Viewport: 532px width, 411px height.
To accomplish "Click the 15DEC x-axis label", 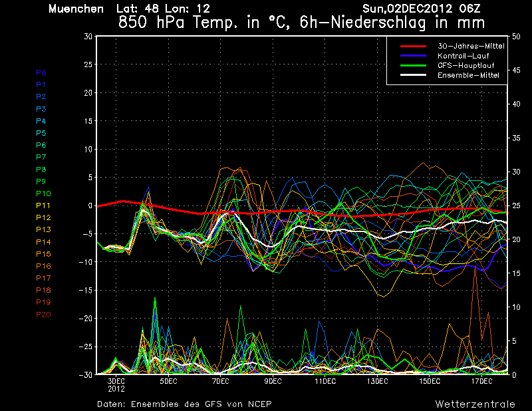I will point(430,381).
